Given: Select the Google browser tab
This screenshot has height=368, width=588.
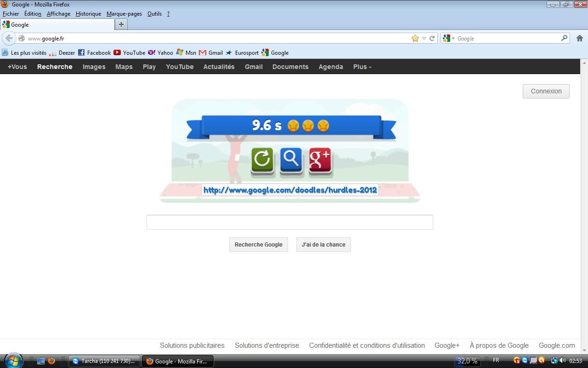Looking at the screenshot, I should click(57, 24).
